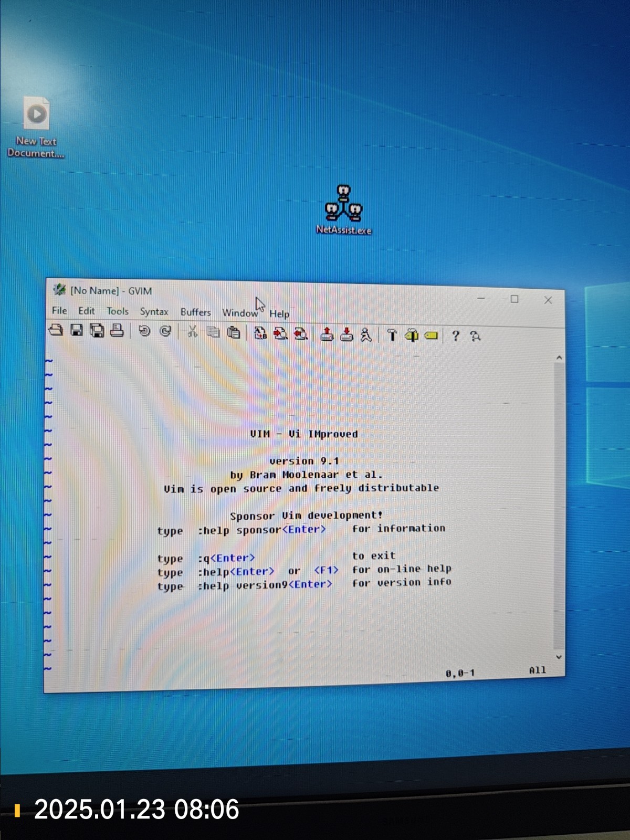Click the scrollbar down arrow in GVIM

pos(559,657)
